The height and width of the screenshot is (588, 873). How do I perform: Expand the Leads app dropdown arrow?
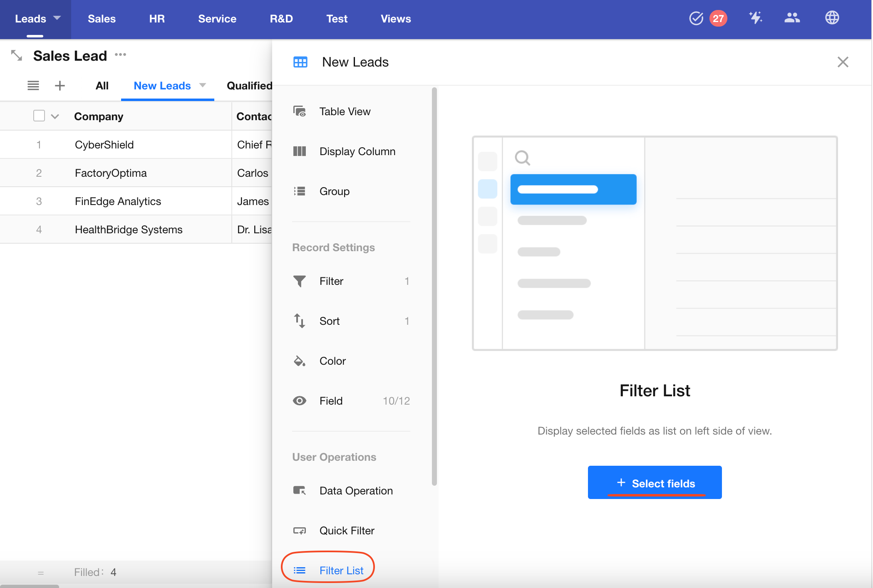tap(57, 18)
